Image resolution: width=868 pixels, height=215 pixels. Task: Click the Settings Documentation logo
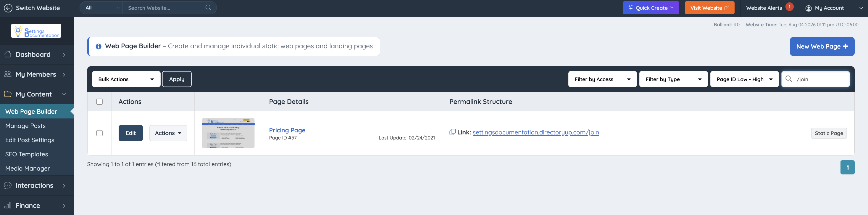coord(36,31)
